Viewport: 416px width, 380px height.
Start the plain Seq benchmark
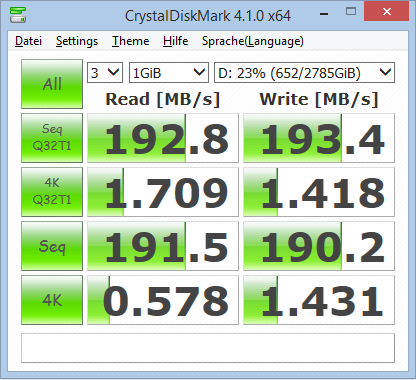pos(52,246)
